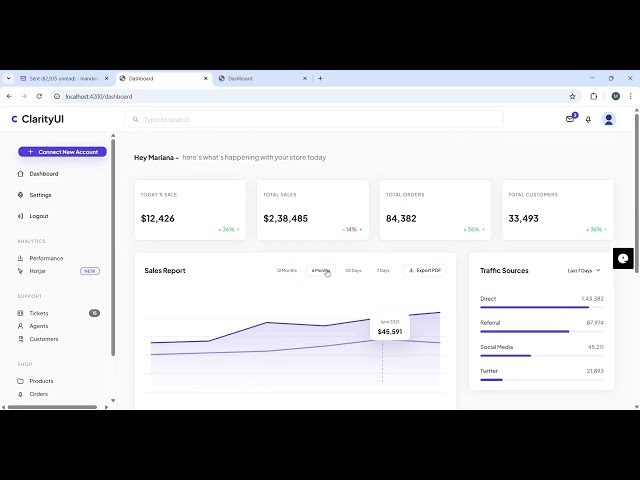Click the Dashboard home icon in sidebar

[20, 174]
